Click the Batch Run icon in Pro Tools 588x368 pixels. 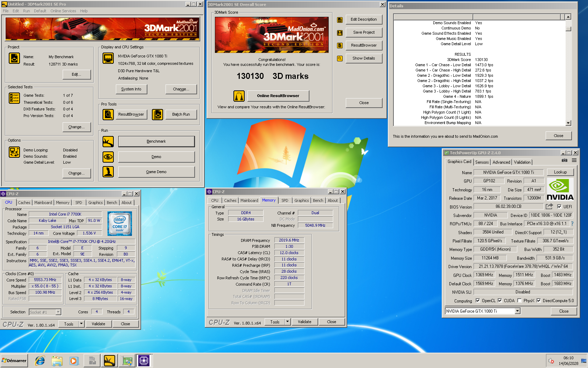click(x=157, y=114)
